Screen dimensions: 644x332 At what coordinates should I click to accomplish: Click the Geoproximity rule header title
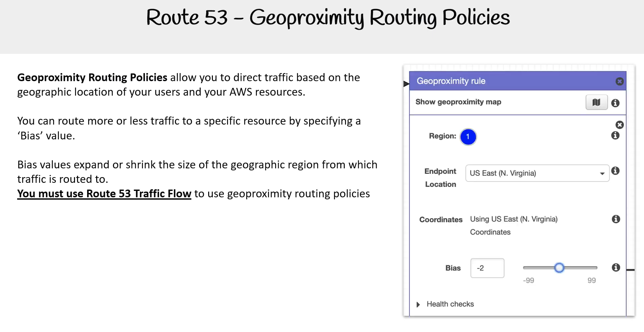pyautogui.click(x=451, y=81)
